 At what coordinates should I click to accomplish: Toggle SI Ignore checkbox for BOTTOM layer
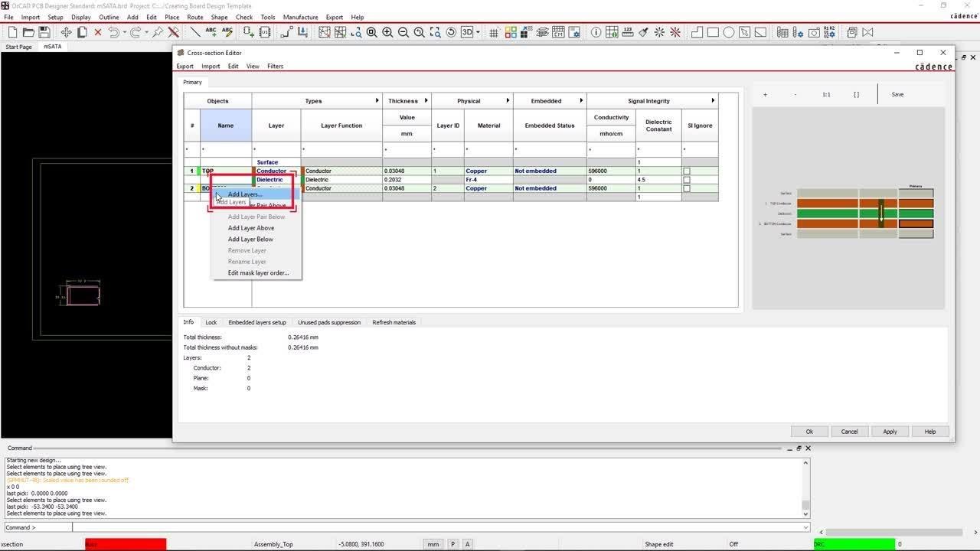pyautogui.click(x=687, y=188)
